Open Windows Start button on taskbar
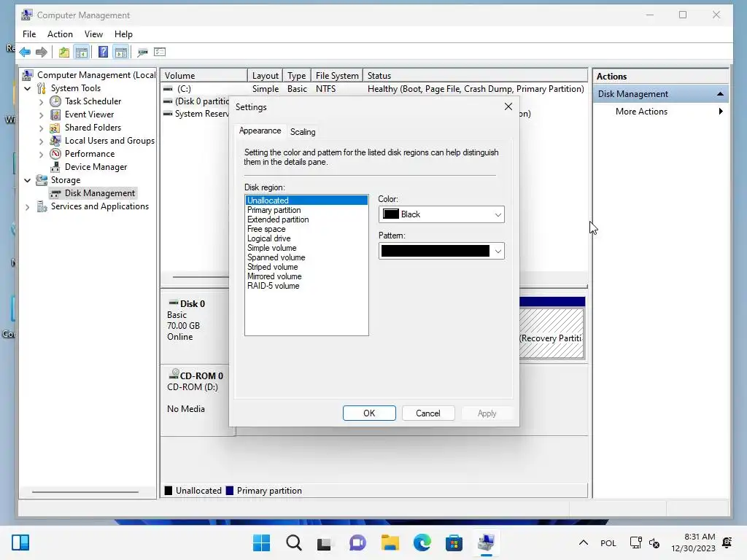This screenshot has height=560, width=747. click(x=262, y=542)
